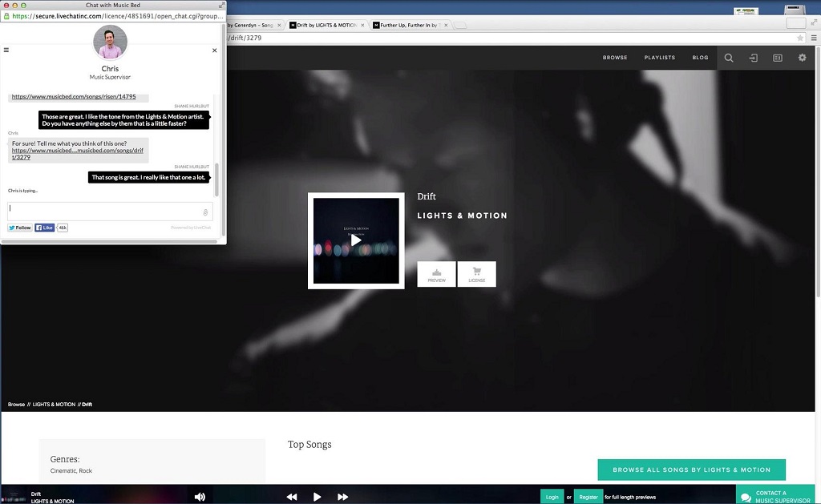The width and height of the screenshot is (821, 504).
Task: Click the "Chris is typing..." status text
Action: (23, 191)
